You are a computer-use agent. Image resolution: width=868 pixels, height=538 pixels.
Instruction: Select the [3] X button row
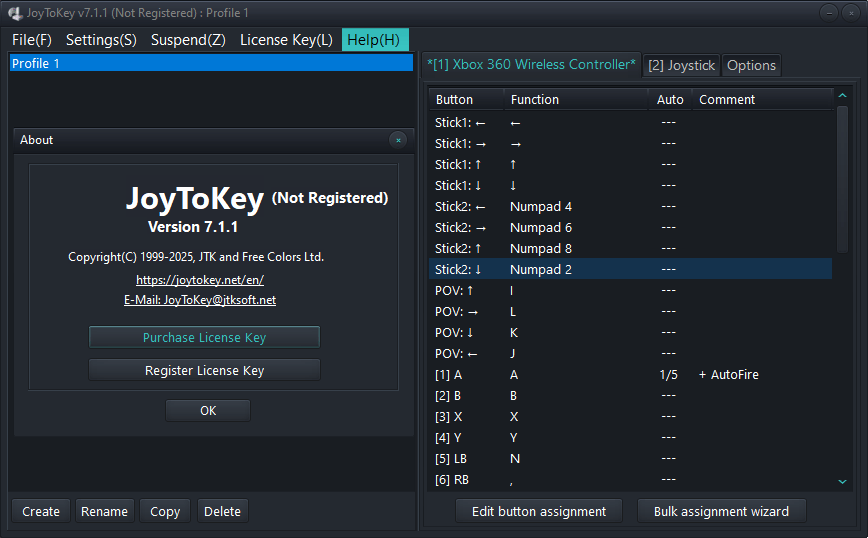pos(631,417)
